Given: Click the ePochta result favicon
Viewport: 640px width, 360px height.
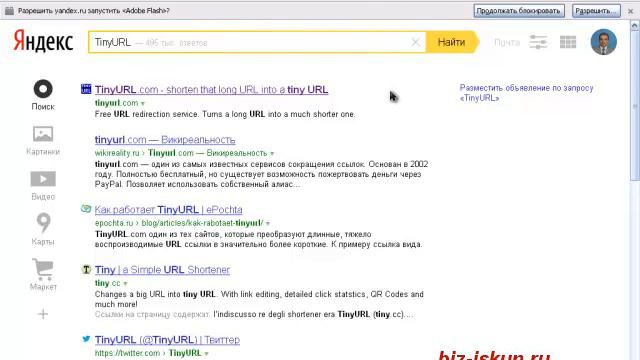Looking at the screenshot, I should [86, 209].
